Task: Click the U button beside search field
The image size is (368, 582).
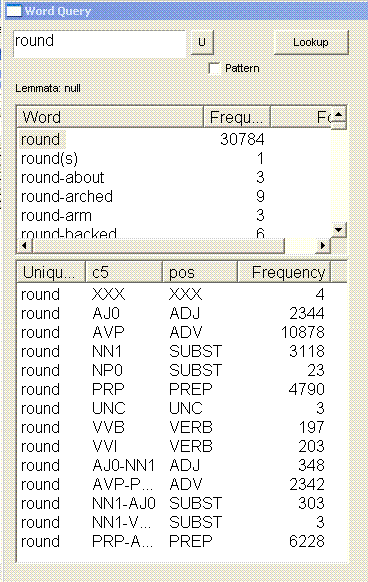Action: 202,42
